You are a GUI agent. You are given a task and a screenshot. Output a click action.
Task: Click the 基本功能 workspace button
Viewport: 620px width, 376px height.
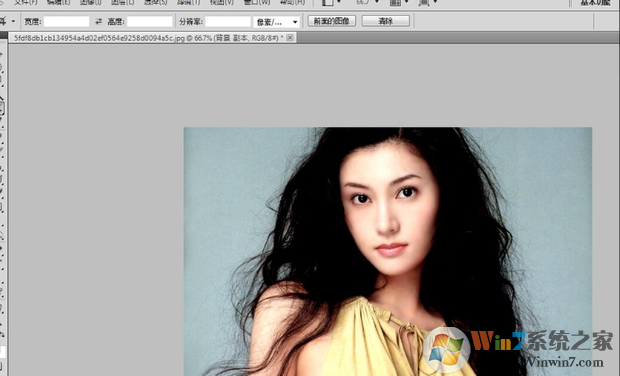pos(595,2)
